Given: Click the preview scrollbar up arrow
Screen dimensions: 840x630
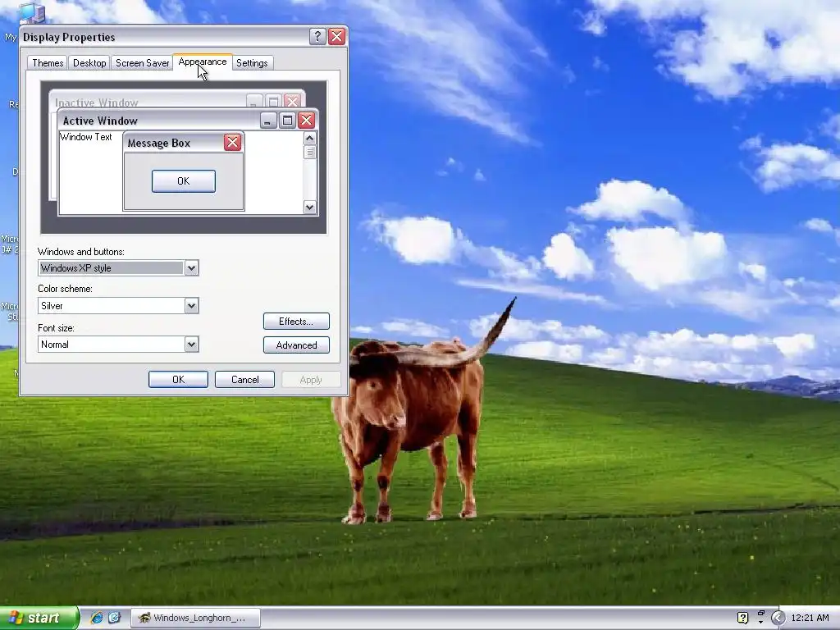Looking at the screenshot, I should point(309,138).
